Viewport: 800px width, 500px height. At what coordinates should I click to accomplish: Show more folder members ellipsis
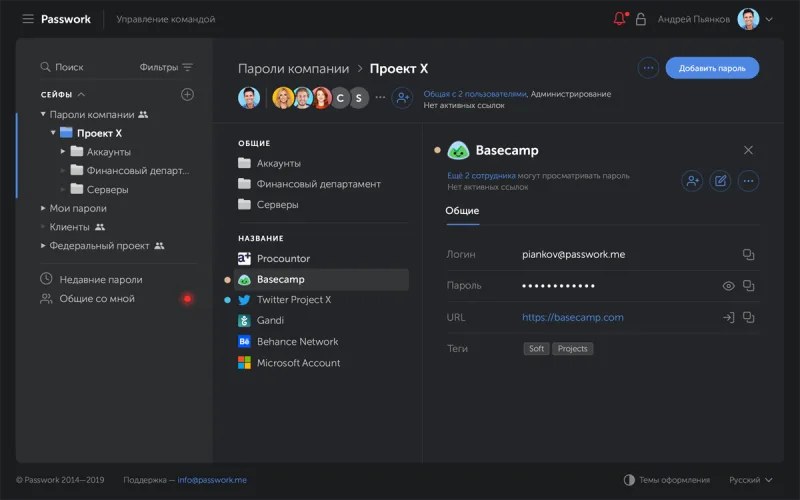pyautogui.click(x=380, y=97)
